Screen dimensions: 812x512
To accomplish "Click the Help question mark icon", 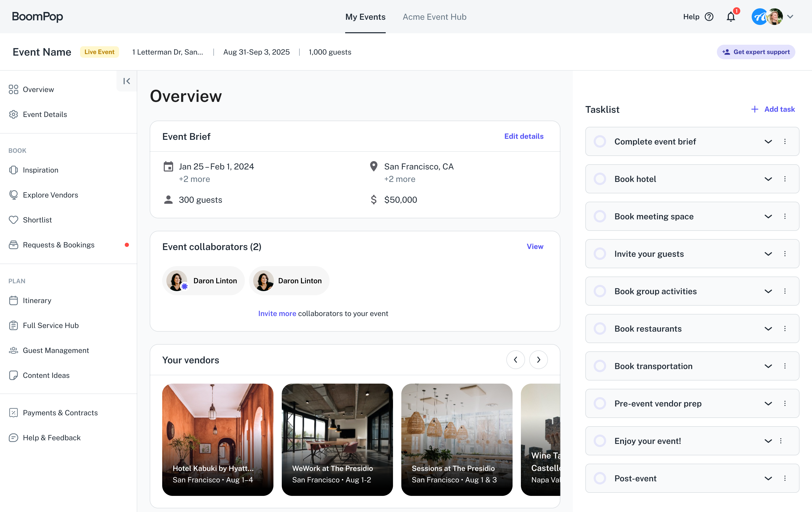I will point(709,17).
